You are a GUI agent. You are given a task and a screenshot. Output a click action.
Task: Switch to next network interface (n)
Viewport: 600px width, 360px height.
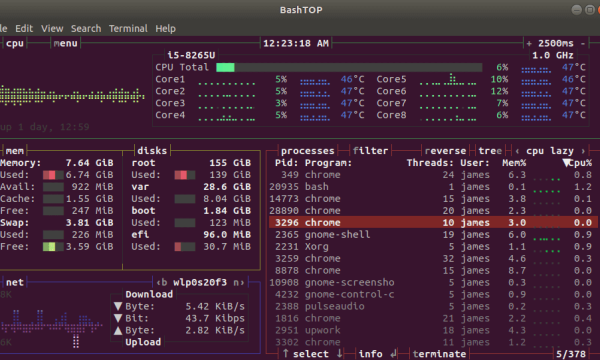[238, 282]
